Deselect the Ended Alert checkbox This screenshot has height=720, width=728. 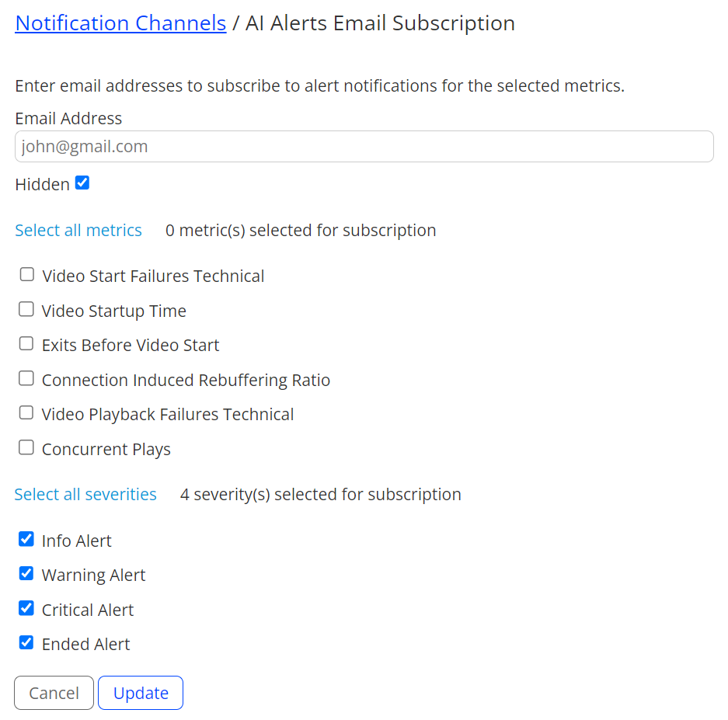click(26, 642)
